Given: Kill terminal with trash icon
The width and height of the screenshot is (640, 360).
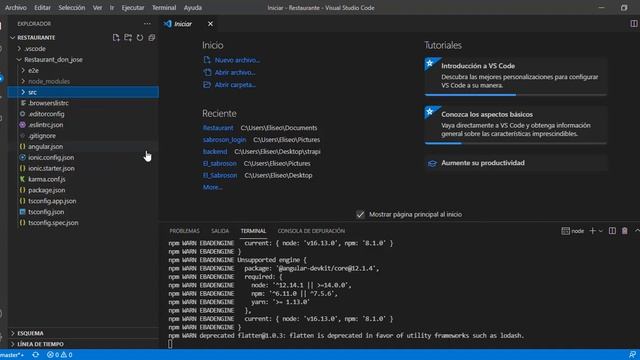Looking at the screenshot, I should [x=624, y=231].
